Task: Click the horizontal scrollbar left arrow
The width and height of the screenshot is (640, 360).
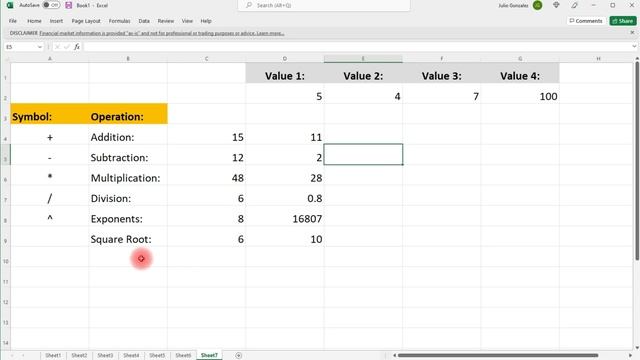Action: (394, 356)
